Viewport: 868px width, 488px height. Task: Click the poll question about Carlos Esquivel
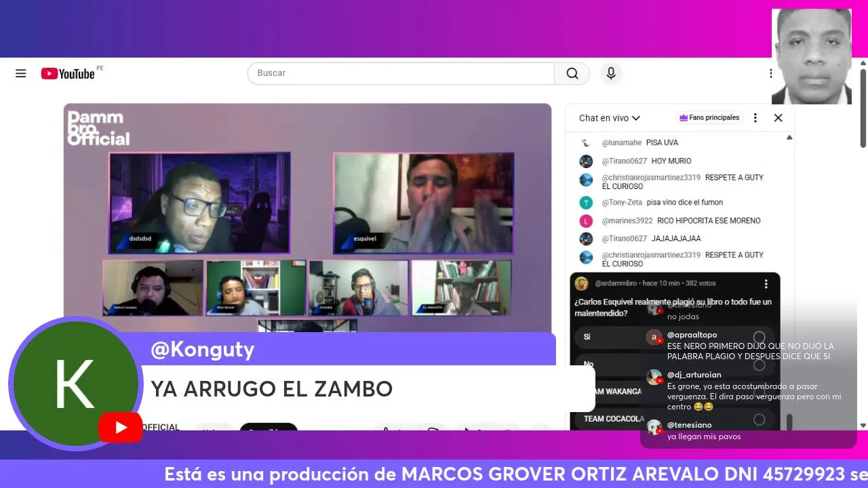click(x=673, y=308)
